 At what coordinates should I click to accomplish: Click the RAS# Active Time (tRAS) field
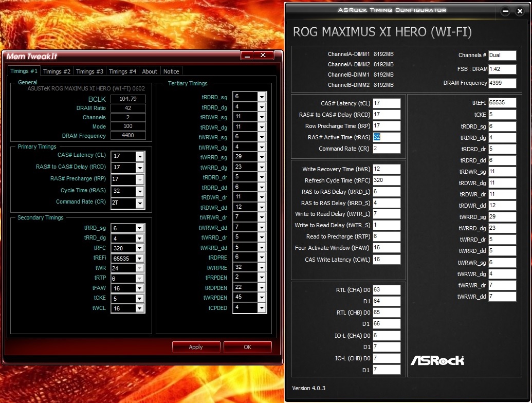coord(387,137)
